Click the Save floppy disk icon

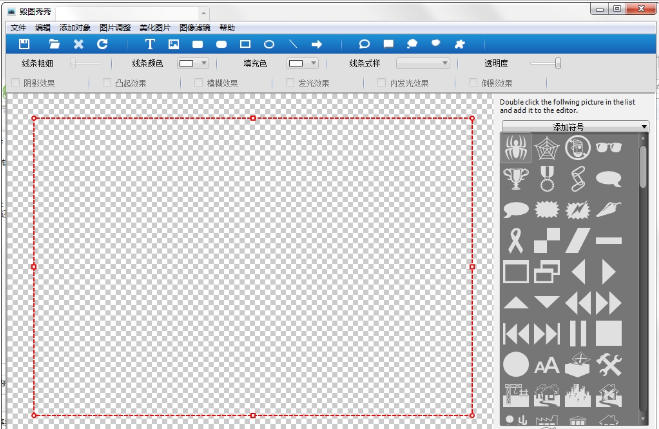(x=25, y=45)
